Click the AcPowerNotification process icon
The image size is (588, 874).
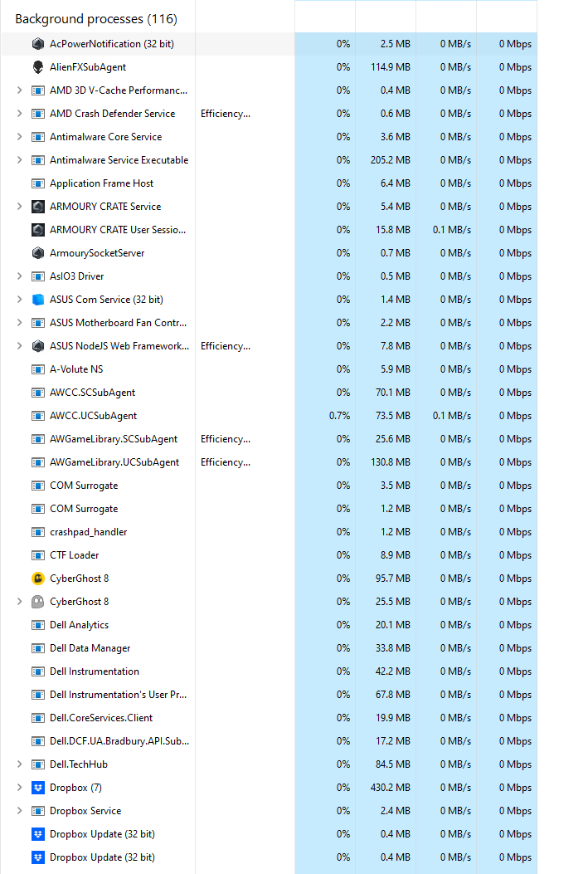click(x=38, y=44)
